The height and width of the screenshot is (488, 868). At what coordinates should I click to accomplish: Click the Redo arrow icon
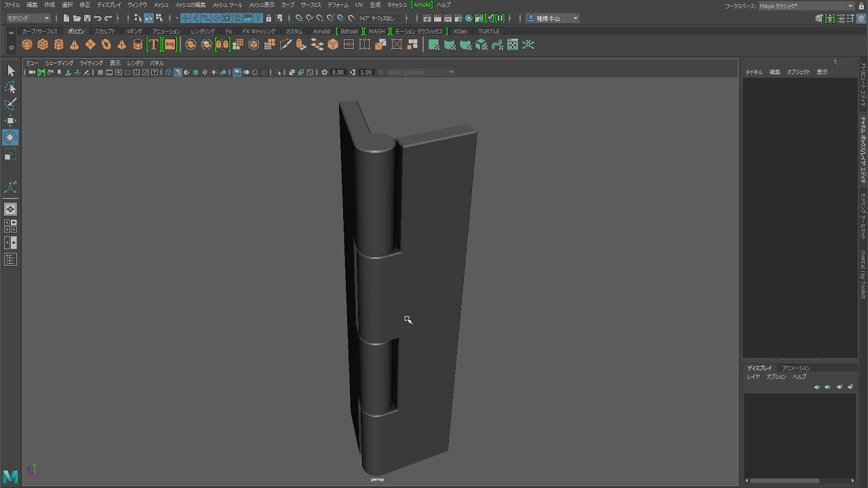[x=108, y=18]
